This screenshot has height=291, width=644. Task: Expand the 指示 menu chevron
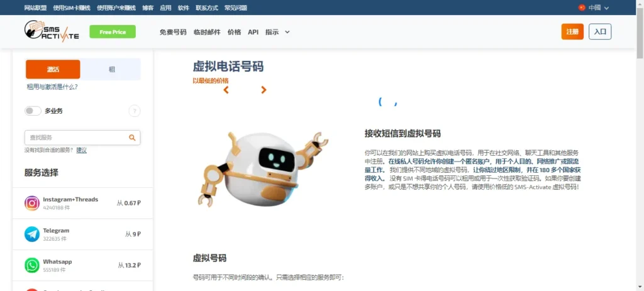click(287, 32)
